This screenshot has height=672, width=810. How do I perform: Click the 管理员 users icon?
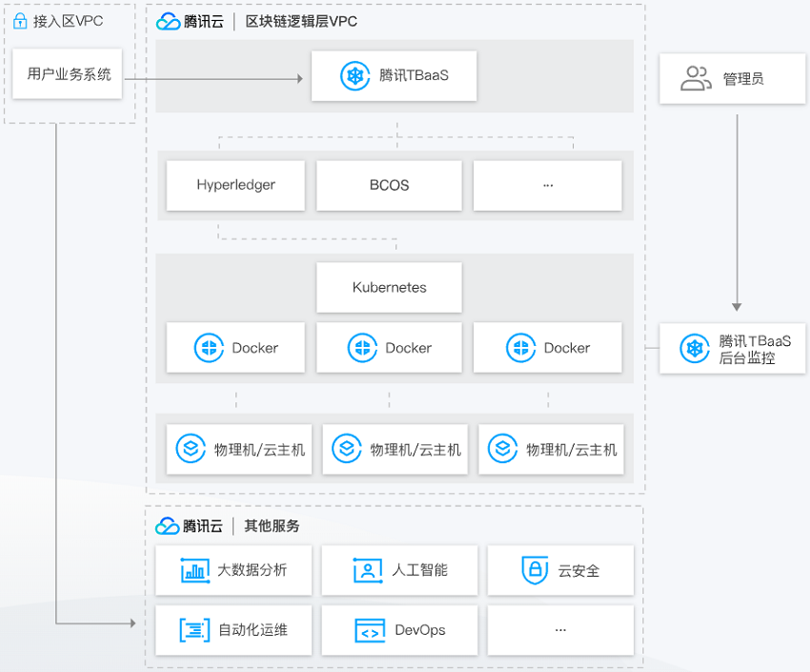pyautogui.click(x=696, y=78)
